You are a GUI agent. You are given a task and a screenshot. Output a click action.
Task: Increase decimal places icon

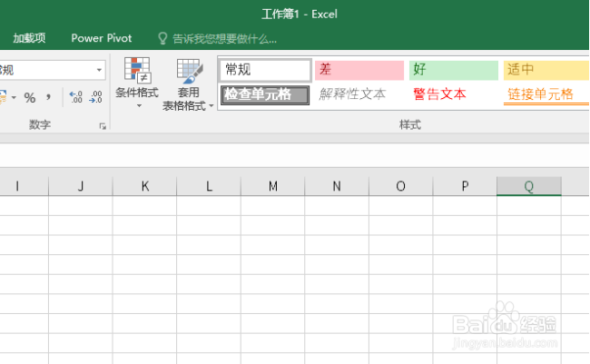tap(76, 97)
